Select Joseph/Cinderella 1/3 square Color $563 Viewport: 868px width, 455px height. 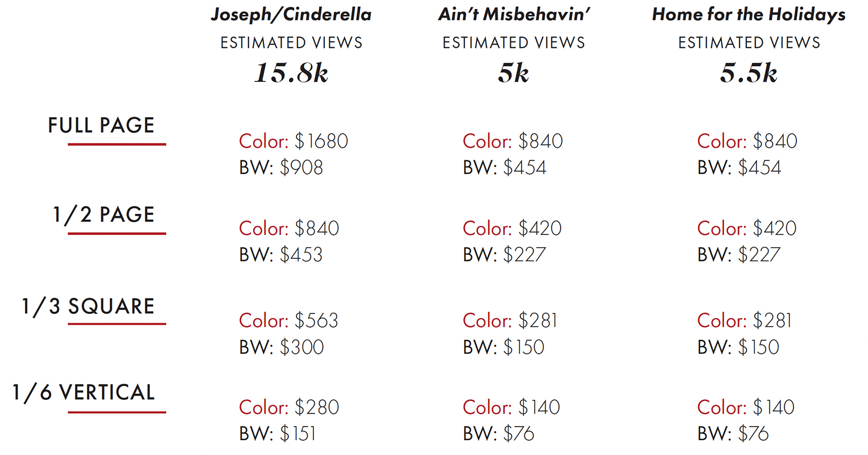tap(288, 320)
